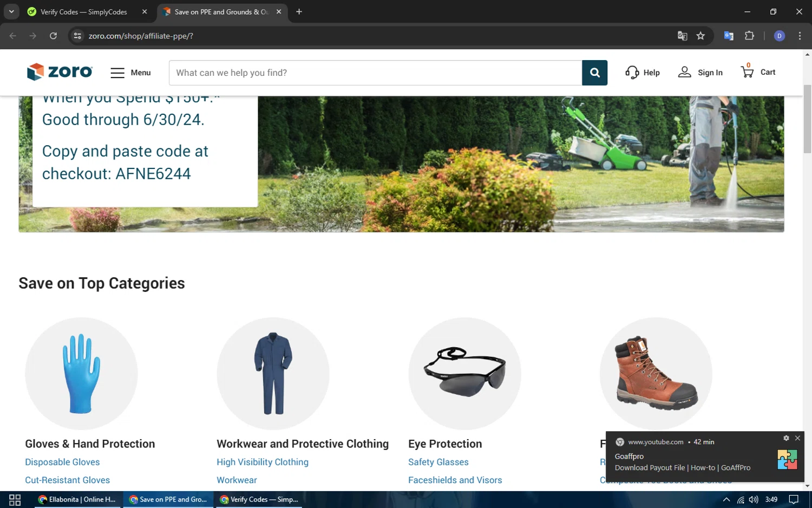Open Chrome three-dot menu
Screen dimensions: 812x508
coord(800,36)
